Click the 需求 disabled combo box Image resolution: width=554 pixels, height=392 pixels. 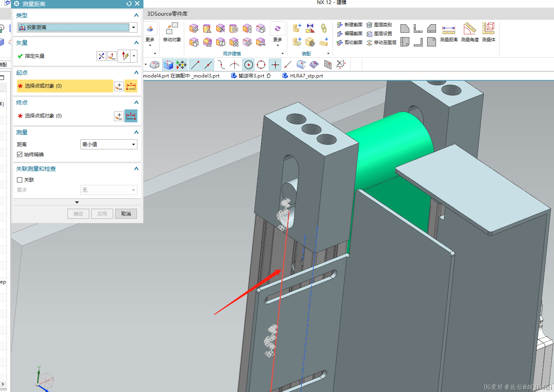(109, 190)
